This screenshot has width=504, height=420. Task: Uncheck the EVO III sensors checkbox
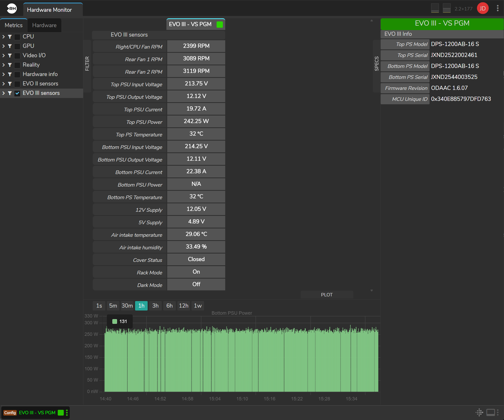17,93
